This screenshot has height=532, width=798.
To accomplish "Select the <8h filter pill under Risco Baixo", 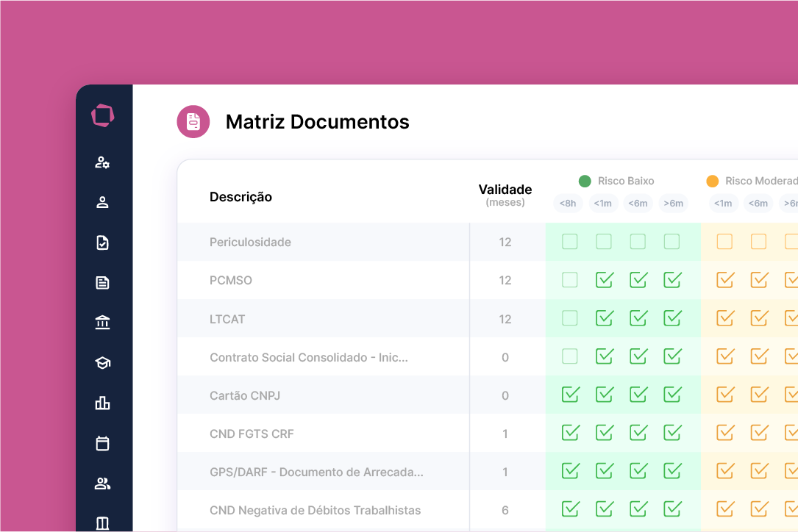I will click(568, 204).
